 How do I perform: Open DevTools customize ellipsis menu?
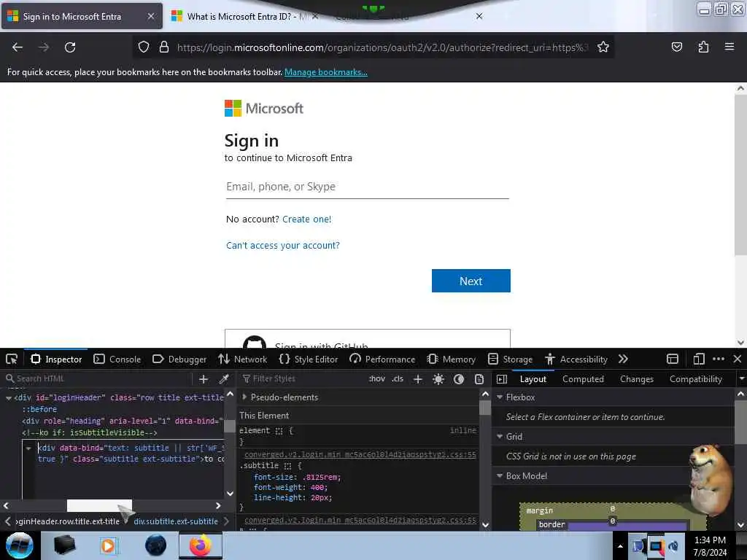719,359
